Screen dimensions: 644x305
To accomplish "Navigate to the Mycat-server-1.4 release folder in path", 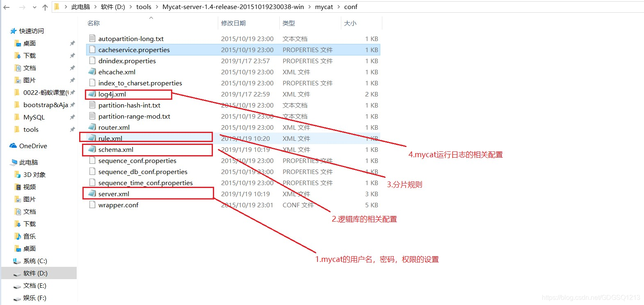I will [x=233, y=7].
